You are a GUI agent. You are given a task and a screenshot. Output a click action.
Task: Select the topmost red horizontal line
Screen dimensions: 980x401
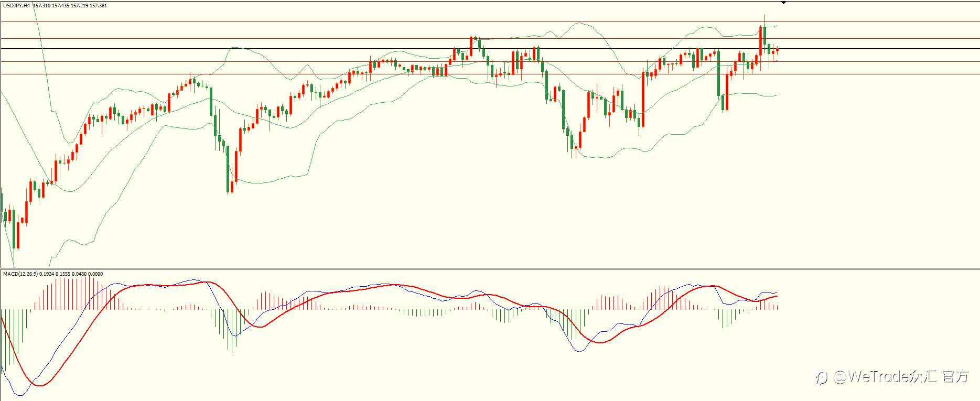click(490, 21)
